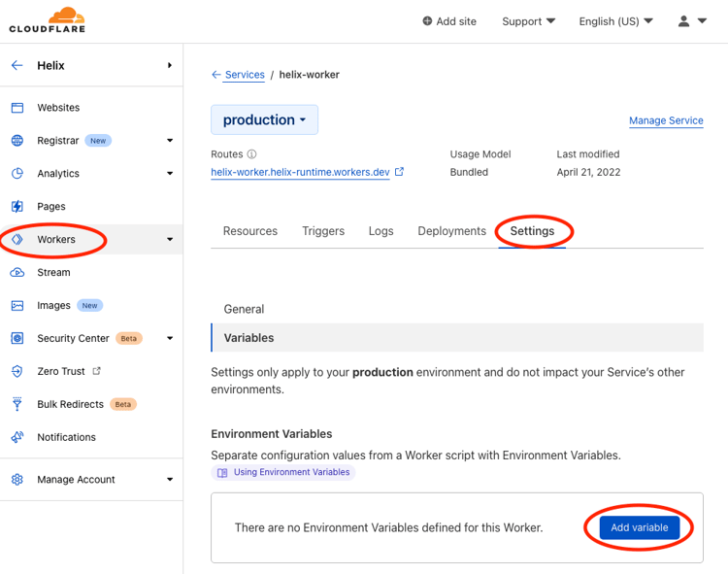The width and height of the screenshot is (728, 574).
Task: Click the user profile icon
Action: (683, 21)
